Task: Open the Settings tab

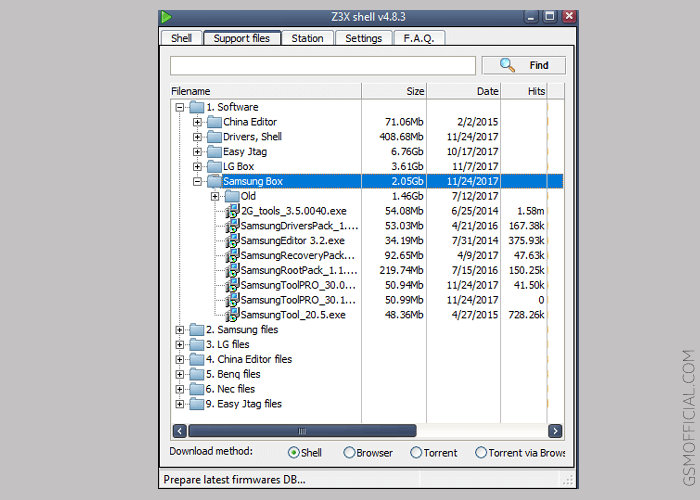Action: (x=363, y=38)
